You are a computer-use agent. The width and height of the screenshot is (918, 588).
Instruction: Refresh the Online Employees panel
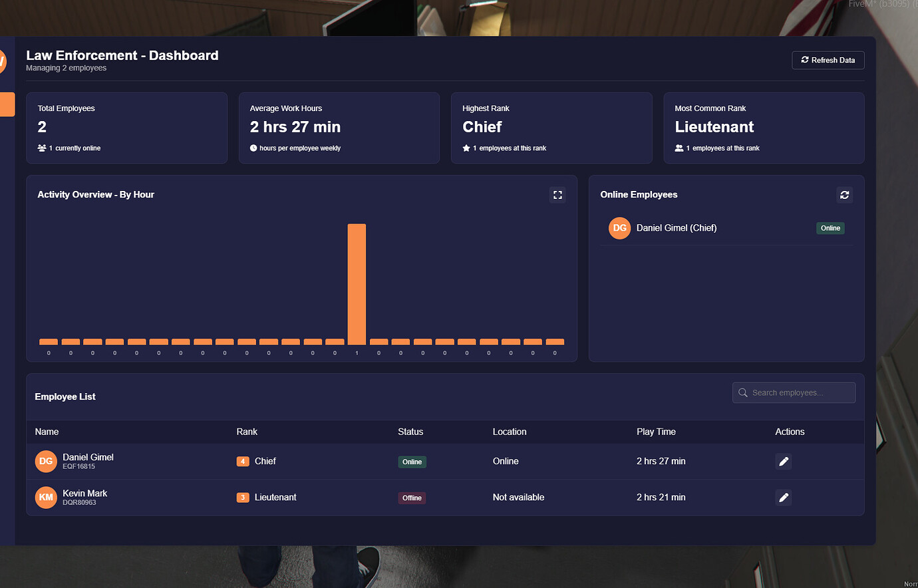point(844,195)
